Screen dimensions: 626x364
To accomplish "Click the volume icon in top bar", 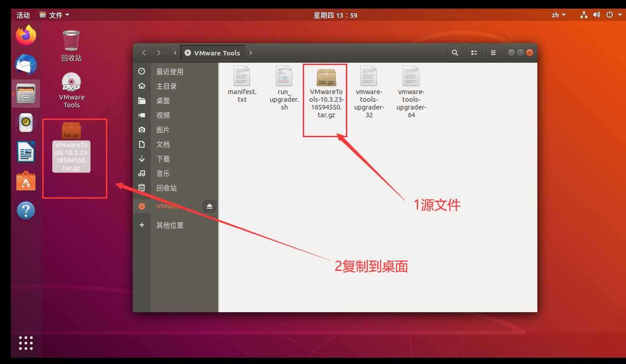I will (x=596, y=15).
